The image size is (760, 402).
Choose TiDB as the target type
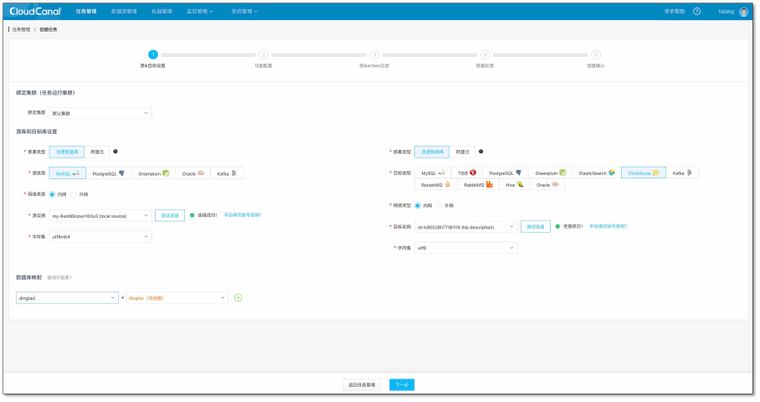click(467, 173)
